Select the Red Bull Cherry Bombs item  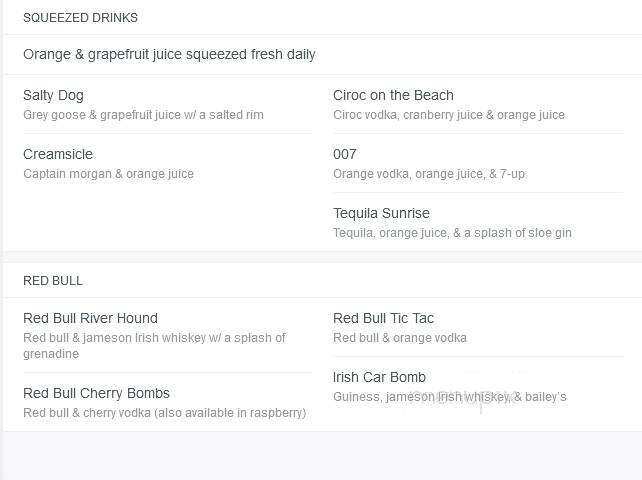point(96,393)
